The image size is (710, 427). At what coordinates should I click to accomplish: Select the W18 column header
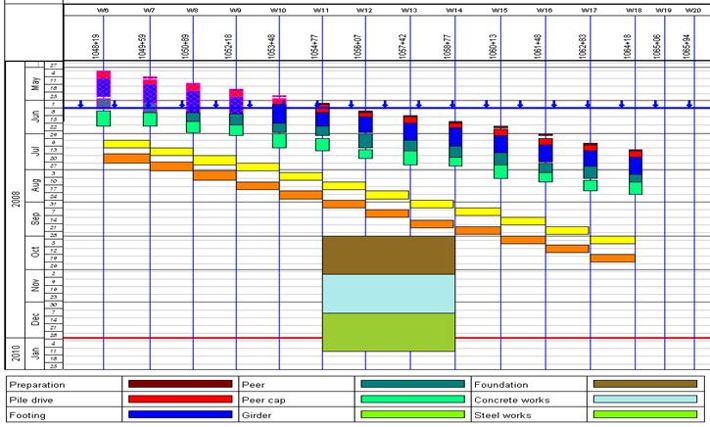633,10
